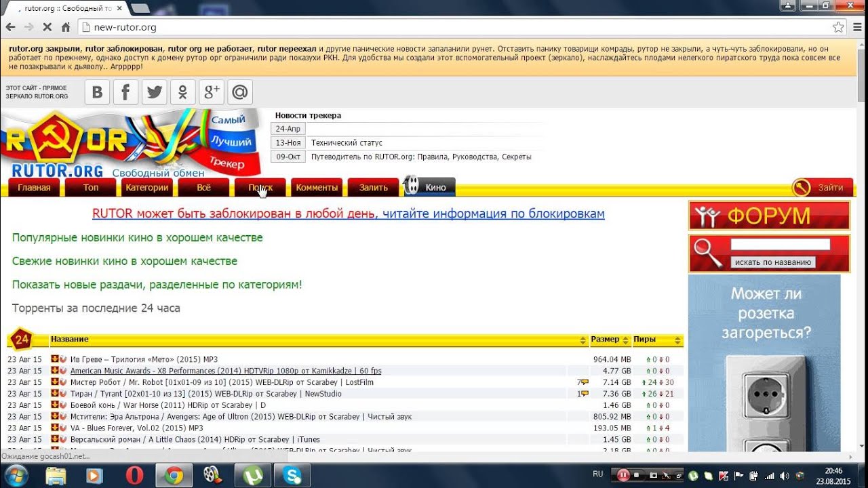Screen dimensions: 868x488
Task: Open Windows Explorer folder in taskbar
Action: (x=56, y=476)
